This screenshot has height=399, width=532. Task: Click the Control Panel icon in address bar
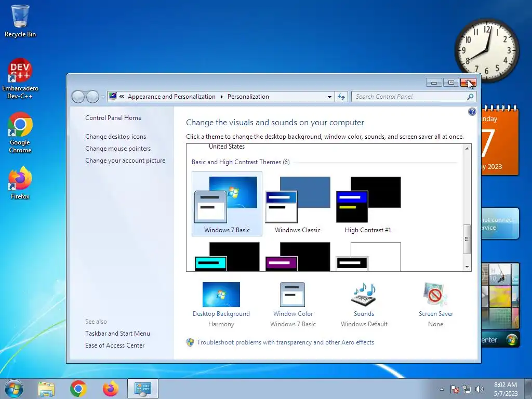pos(113,96)
